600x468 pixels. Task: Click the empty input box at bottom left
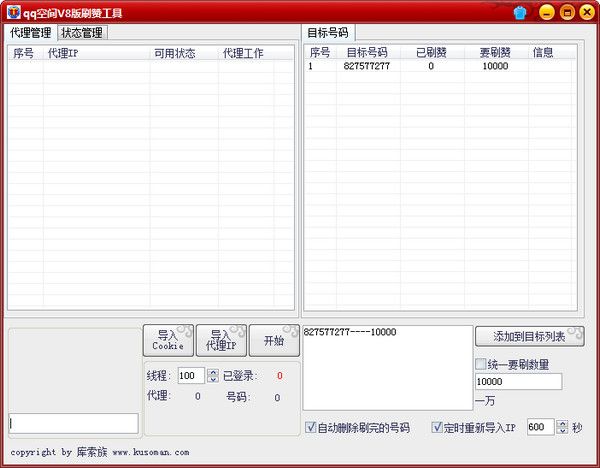click(x=73, y=423)
